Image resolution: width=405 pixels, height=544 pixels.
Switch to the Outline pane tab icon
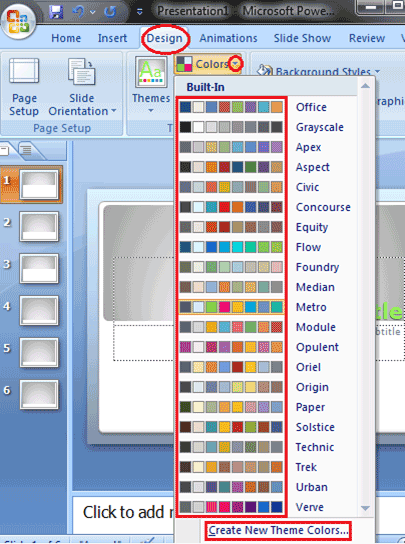tap(25, 150)
